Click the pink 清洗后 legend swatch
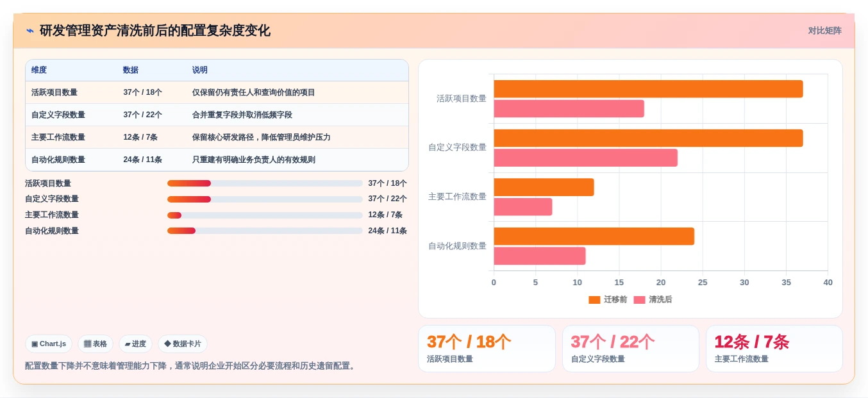This screenshot has width=868, height=398. tap(639, 299)
